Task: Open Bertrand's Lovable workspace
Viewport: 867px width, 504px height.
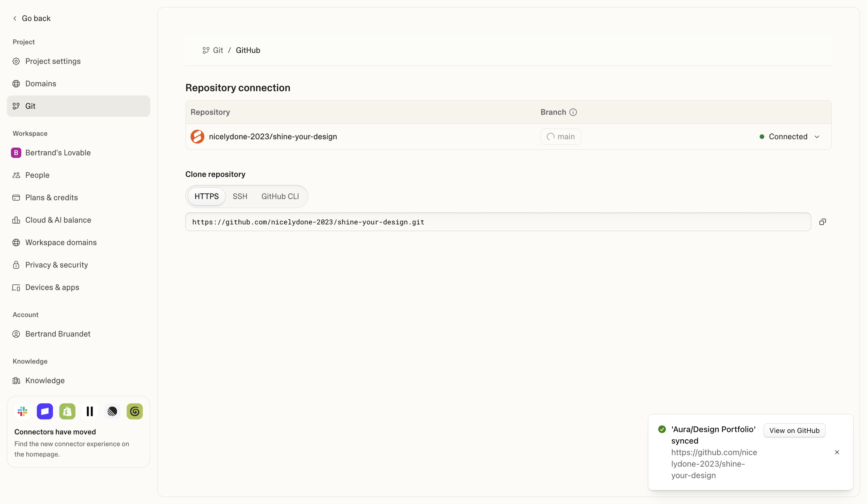Action: pyautogui.click(x=78, y=153)
